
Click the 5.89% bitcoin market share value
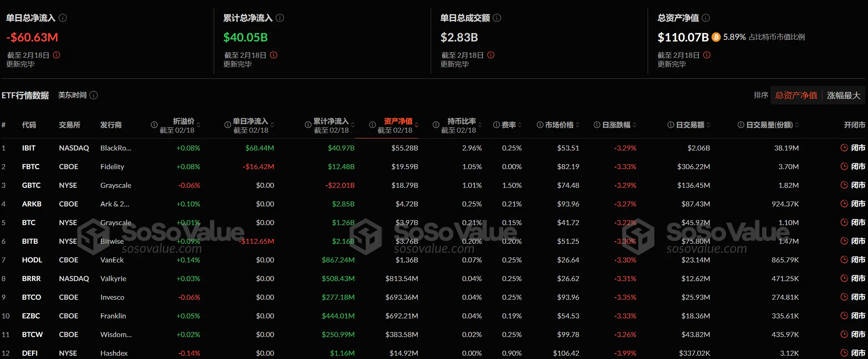pyautogui.click(x=734, y=37)
